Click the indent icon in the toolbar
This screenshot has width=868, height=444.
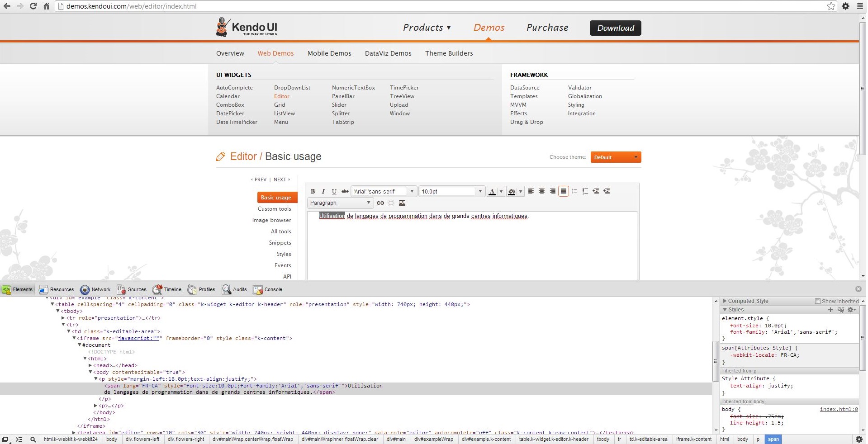[x=596, y=191]
